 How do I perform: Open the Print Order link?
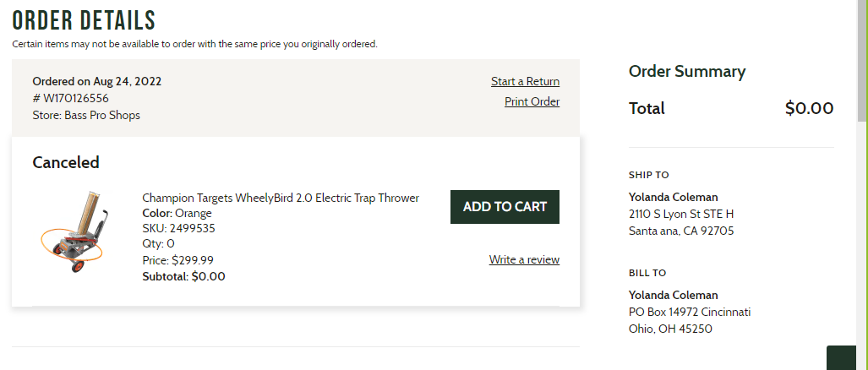click(x=532, y=101)
